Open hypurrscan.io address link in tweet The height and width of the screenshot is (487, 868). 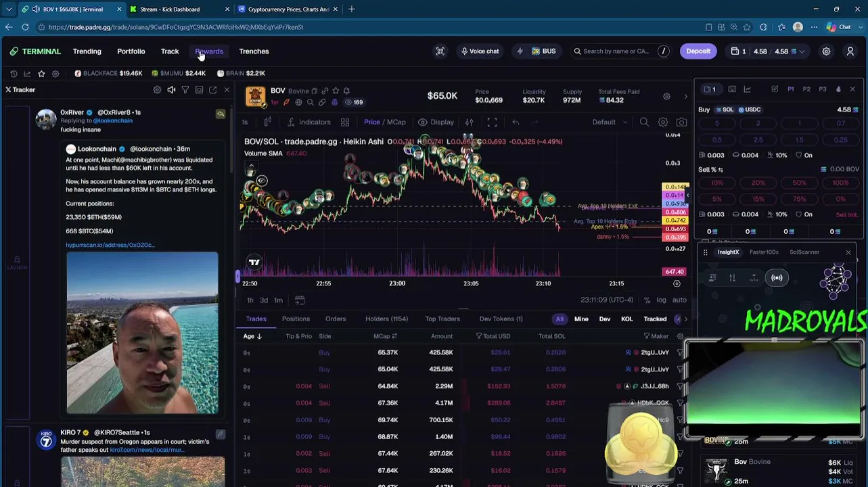[110, 245]
